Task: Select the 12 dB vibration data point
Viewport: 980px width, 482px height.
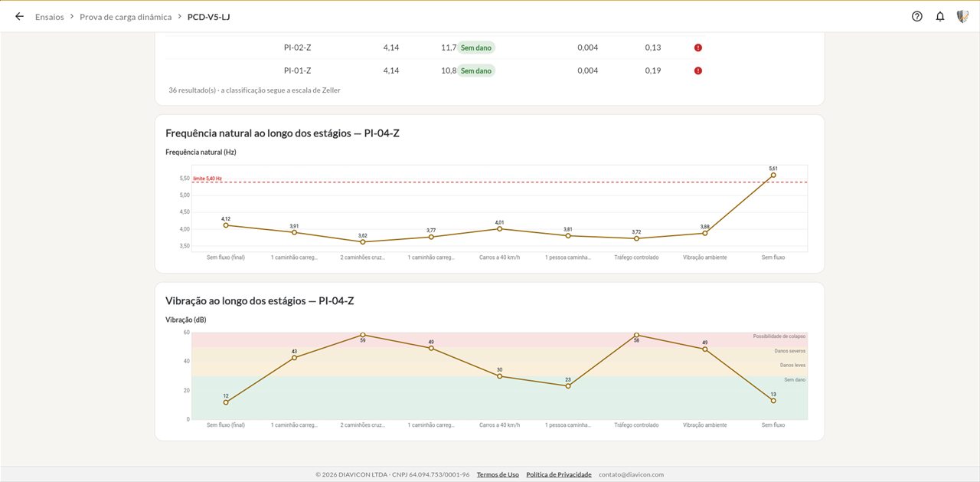Action: pos(226,402)
